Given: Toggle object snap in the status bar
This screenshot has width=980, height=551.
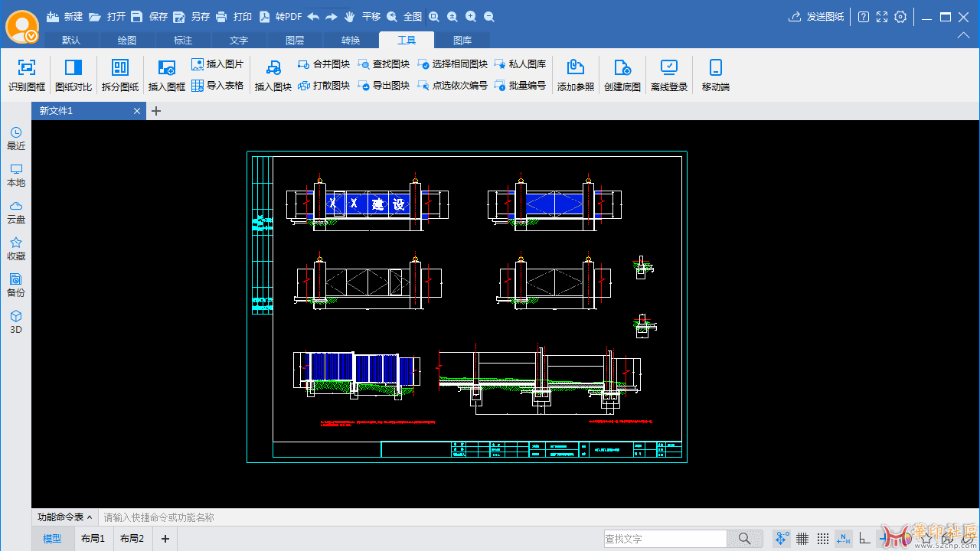Looking at the screenshot, I should 782,539.
